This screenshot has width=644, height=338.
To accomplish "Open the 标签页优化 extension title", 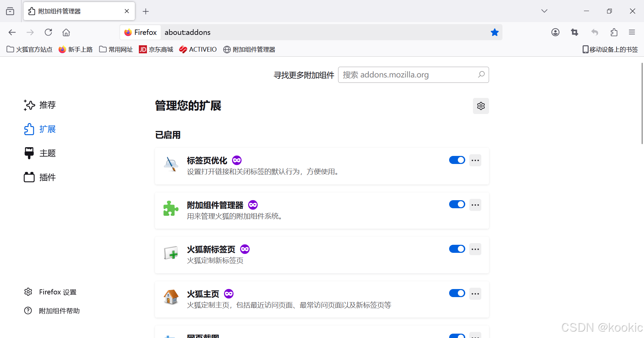I will click(x=207, y=161).
